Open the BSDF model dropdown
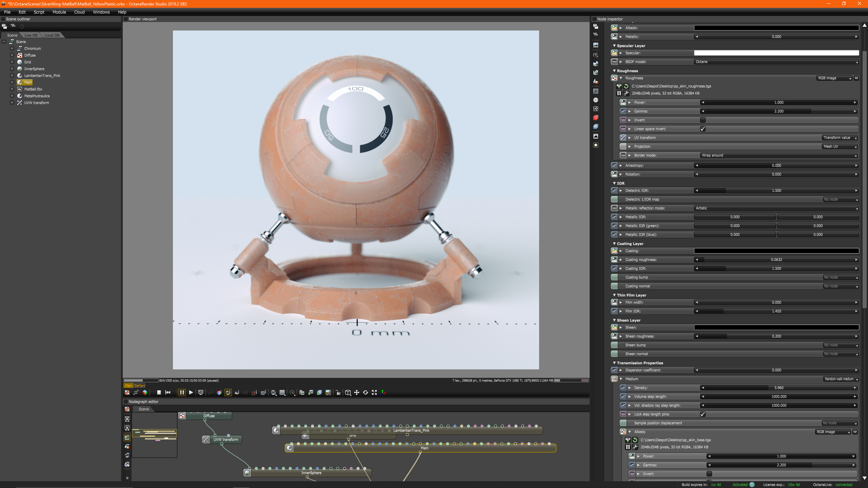Viewport: 868px width, 488px height. (776, 62)
